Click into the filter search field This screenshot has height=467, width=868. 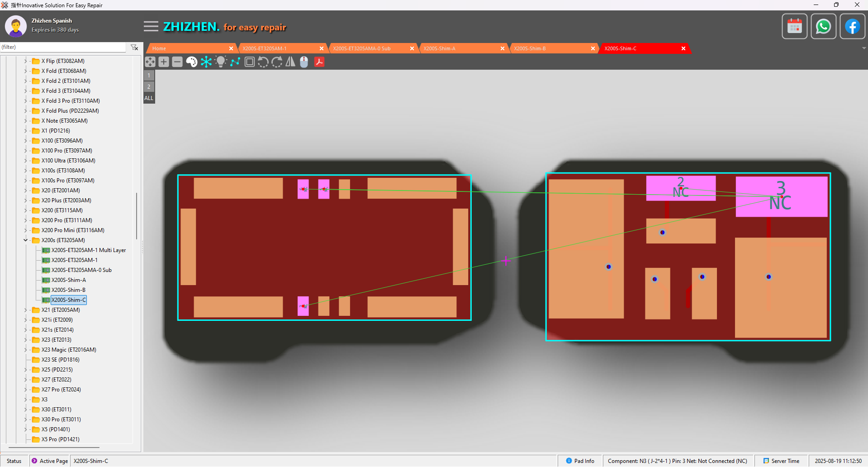[x=63, y=47]
